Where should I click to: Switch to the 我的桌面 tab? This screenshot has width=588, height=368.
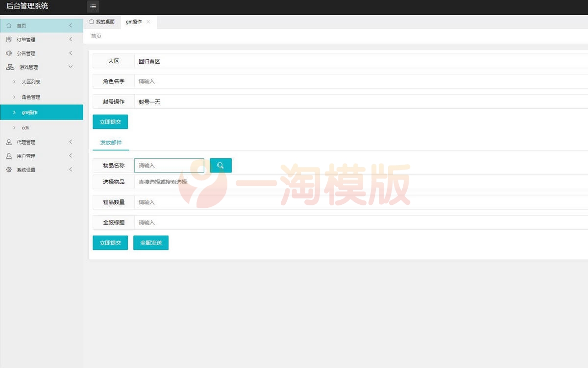[x=102, y=22]
